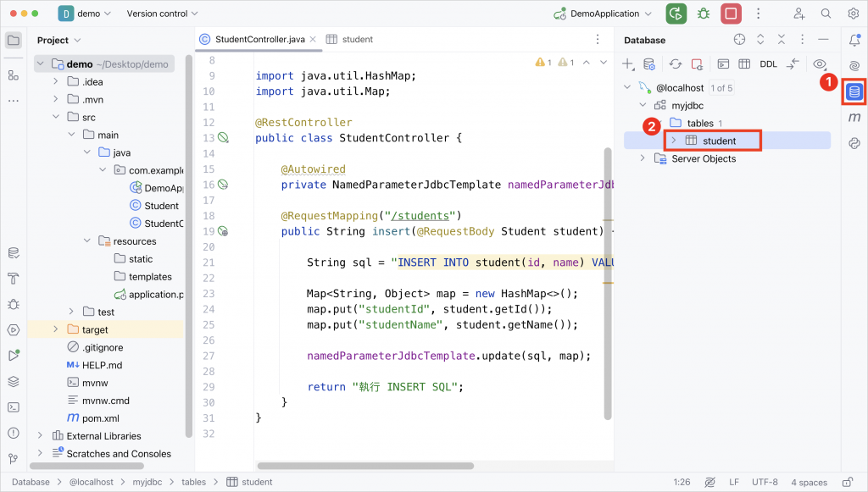868x492 pixels.
Task: Expand the student table node
Action: pyautogui.click(x=673, y=141)
